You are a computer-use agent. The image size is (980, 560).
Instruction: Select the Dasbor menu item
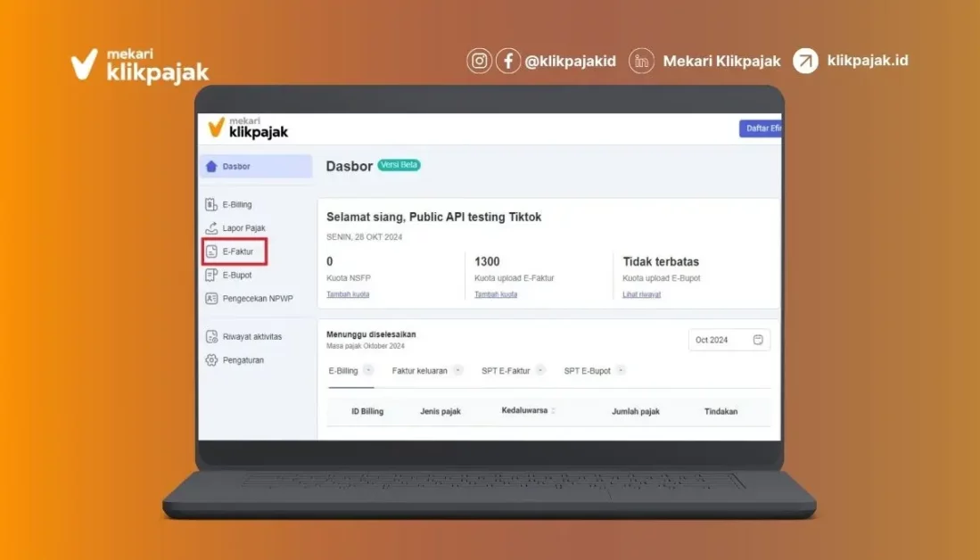(256, 166)
